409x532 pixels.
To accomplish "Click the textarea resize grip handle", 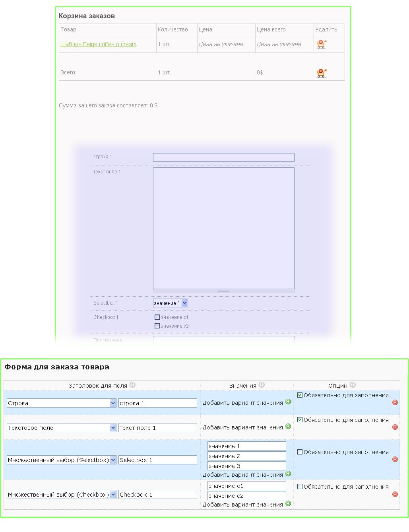I will click(223, 291).
